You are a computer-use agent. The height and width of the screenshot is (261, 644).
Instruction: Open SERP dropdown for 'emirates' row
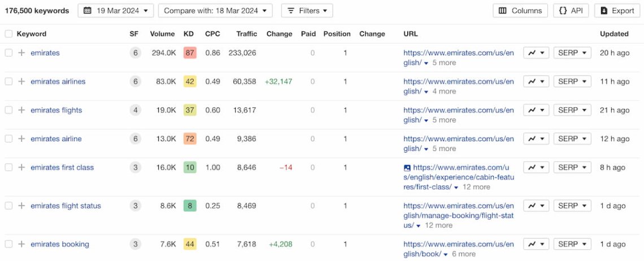(572, 53)
